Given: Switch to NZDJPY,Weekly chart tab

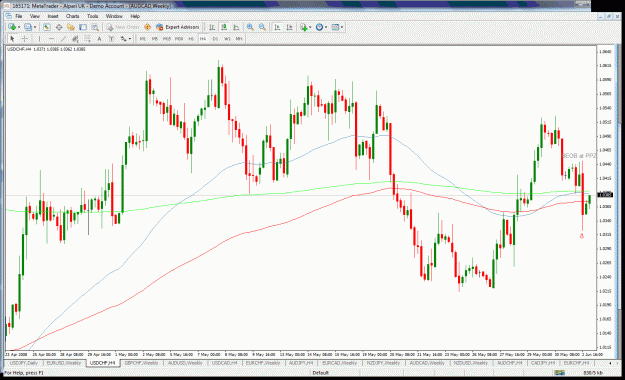Looking at the screenshot, I should point(383,363).
